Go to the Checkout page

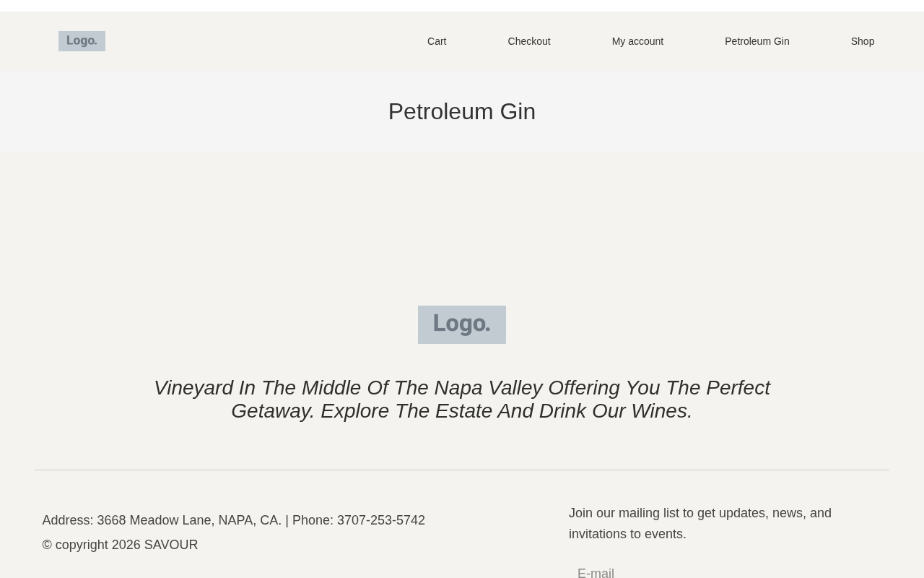528,41
